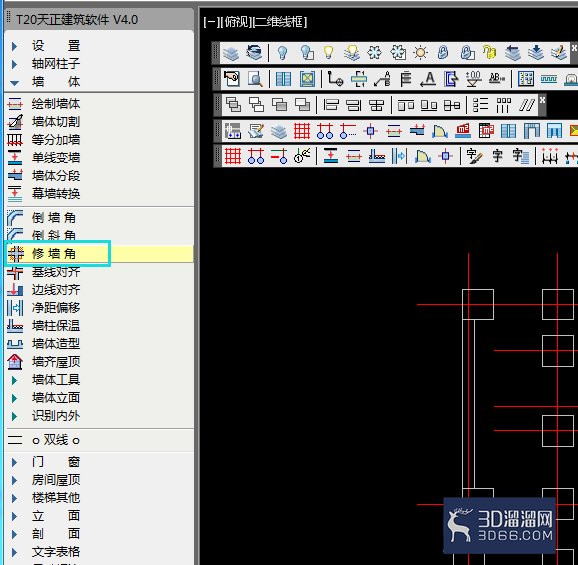Click the pointing hand on page icon
Screen dimensions: 578x565
(231, 79)
